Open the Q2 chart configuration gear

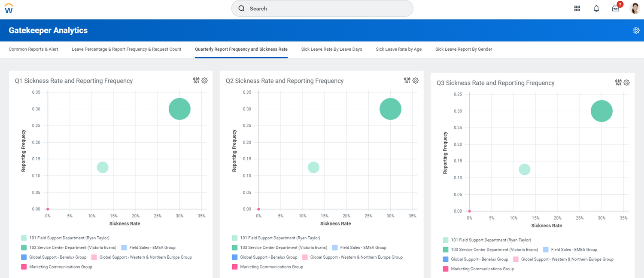(415, 80)
